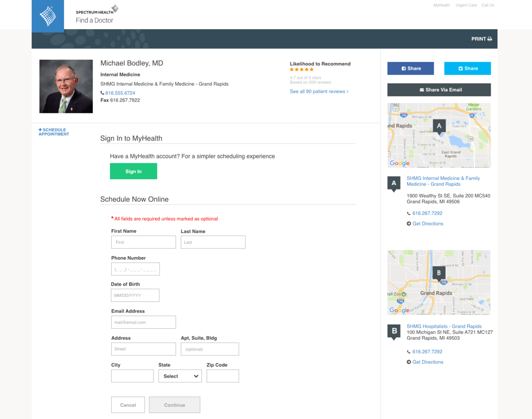532x419 pixels.
Task: Share profile on Twitter
Action: tap(467, 68)
